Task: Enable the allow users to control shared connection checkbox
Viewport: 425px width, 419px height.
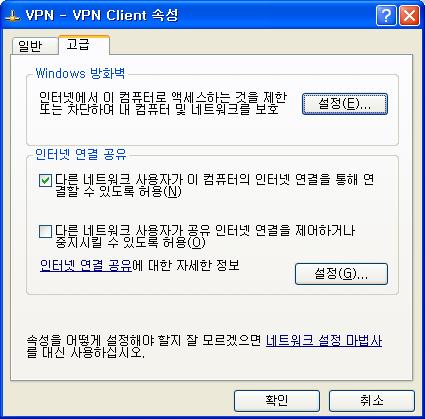Action: click(45, 231)
